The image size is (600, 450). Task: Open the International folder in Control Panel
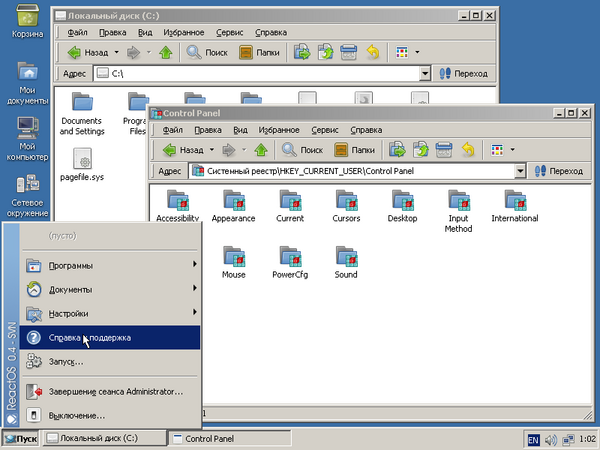(x=514, y=202)
